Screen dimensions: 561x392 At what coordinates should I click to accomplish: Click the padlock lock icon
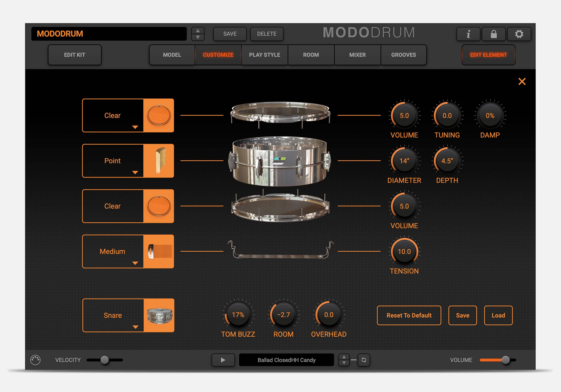click(493, 34)
